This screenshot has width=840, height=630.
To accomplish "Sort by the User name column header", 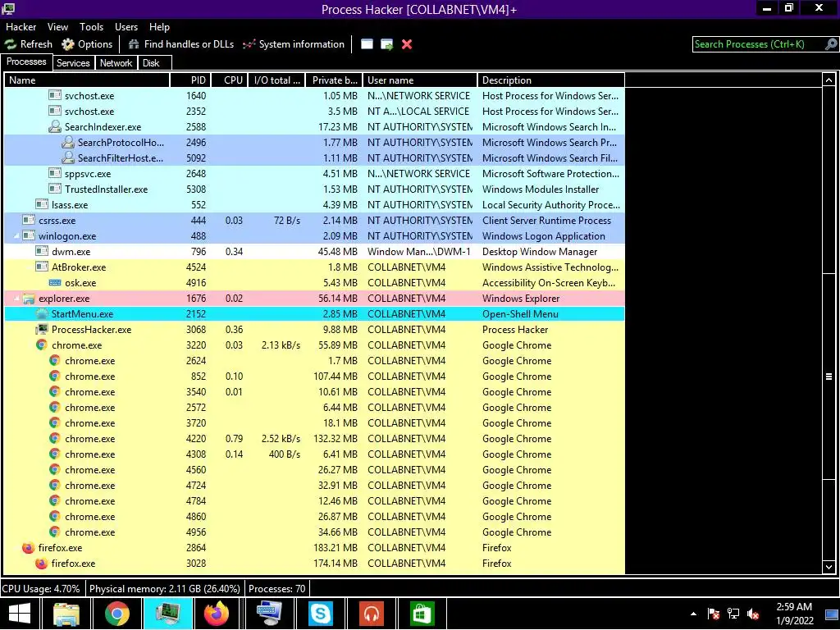I will pos(420,80).
